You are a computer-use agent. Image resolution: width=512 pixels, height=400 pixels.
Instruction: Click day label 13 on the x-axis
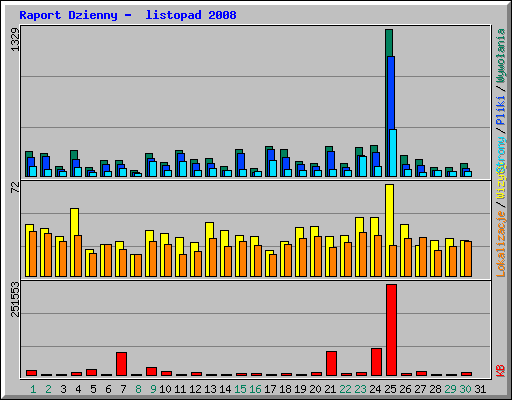pos(210,389)
